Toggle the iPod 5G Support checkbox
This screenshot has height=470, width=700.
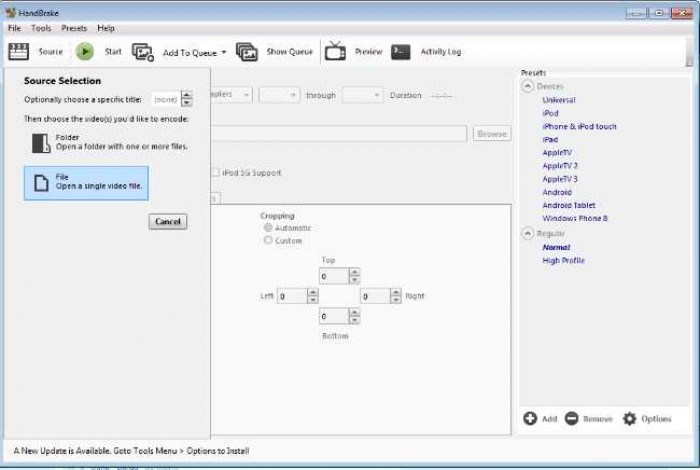point(215,173)
